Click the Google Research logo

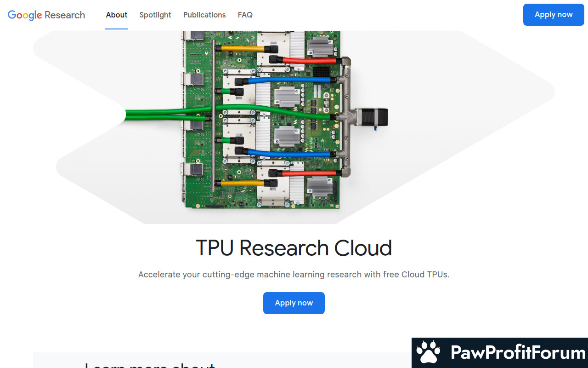click(x=46, y=15)
